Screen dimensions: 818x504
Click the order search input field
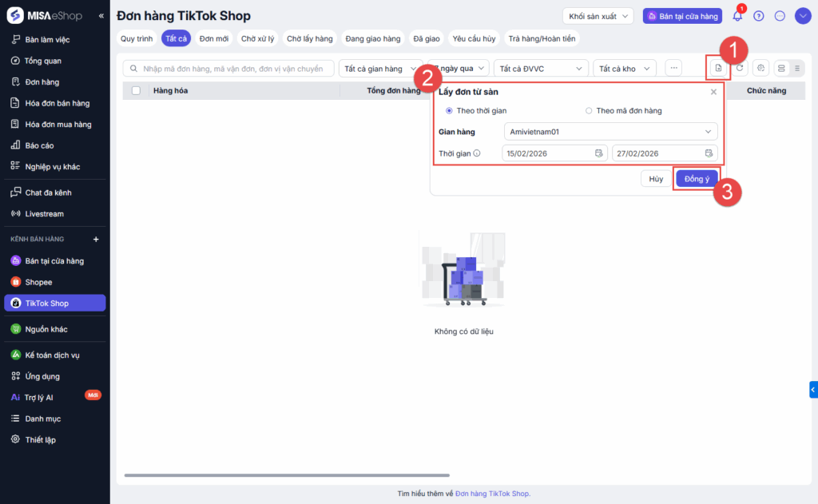tap(228, 69)
